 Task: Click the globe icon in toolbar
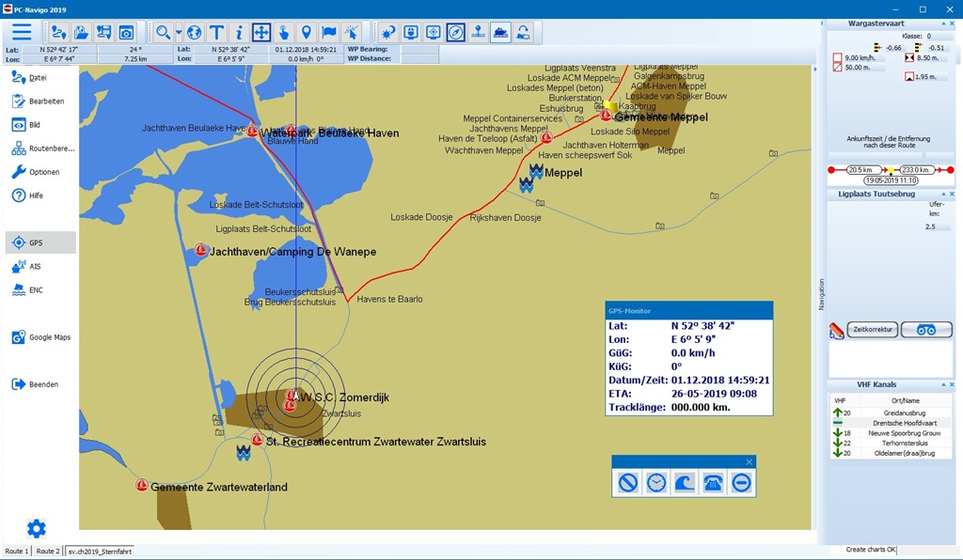[x=194, y=33]
